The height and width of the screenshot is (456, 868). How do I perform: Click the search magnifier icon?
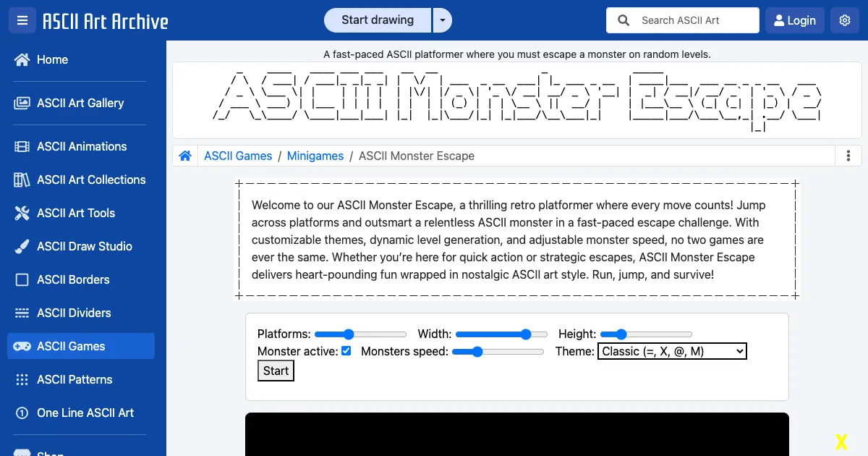[x=624, y=20]
